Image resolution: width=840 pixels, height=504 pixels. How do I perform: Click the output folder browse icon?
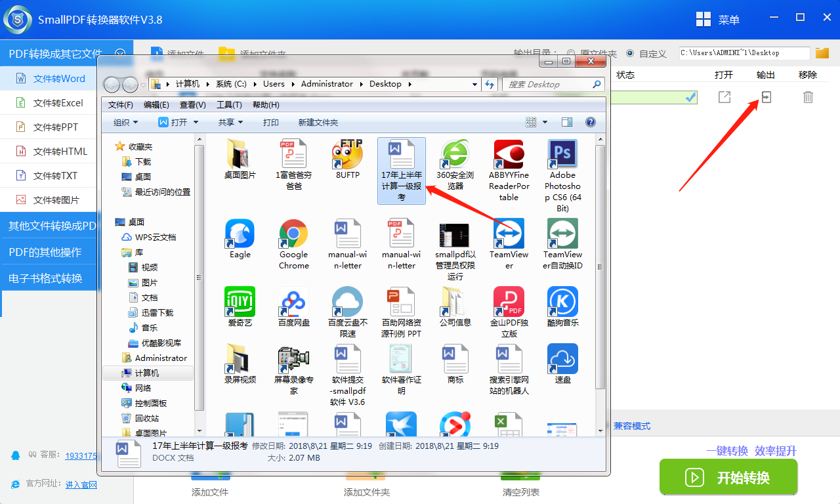click(x=822, y=53)
